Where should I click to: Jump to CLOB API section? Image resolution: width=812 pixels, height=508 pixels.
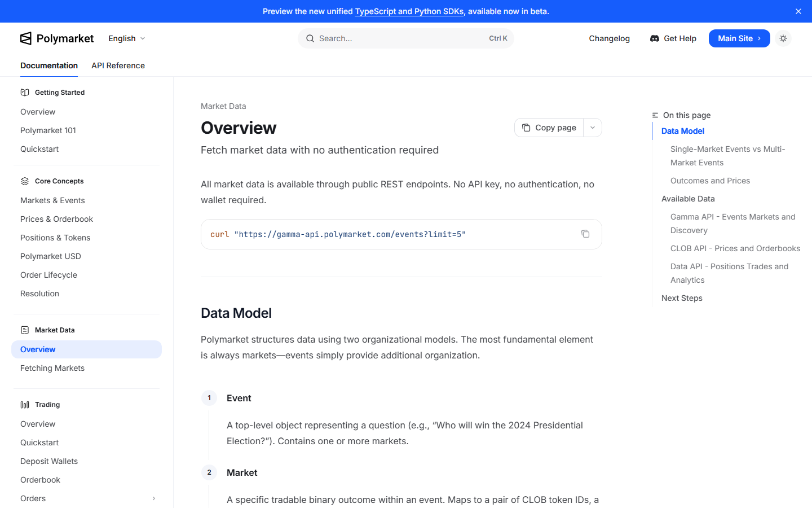coord(735,248)
